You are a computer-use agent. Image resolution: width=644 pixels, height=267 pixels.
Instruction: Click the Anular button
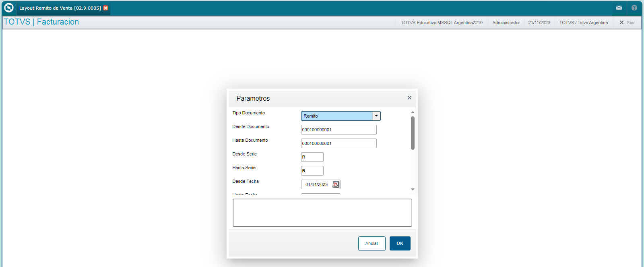(x=372, y=243)
